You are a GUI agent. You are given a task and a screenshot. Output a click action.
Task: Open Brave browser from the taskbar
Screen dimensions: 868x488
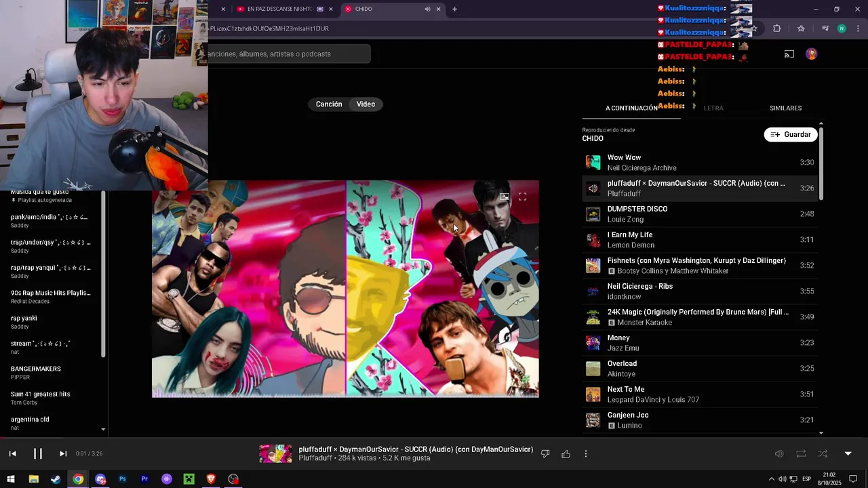(x=211, y=479)
